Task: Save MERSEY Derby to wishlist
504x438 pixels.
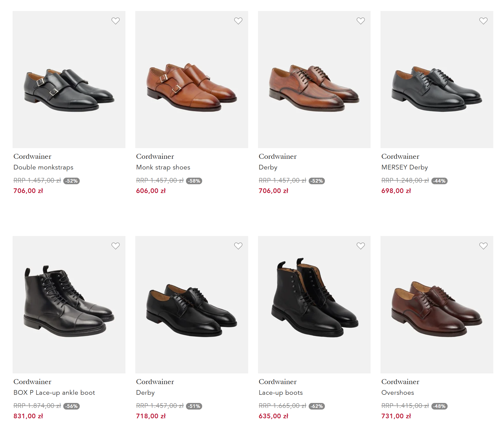Action: (x=483, y=21)
